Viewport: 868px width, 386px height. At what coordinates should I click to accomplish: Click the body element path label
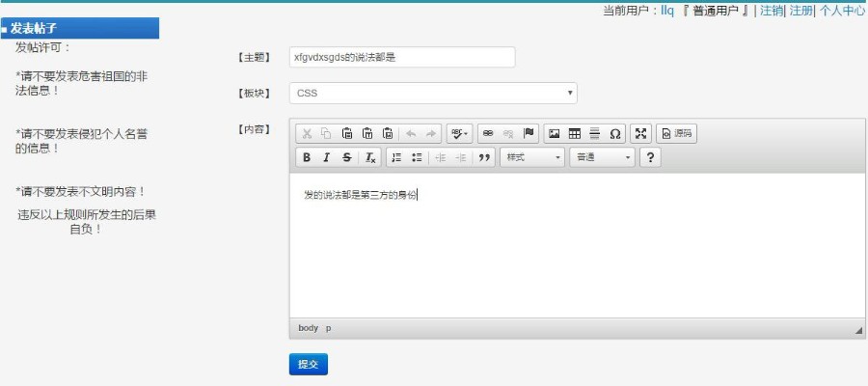tap(309, 328)
